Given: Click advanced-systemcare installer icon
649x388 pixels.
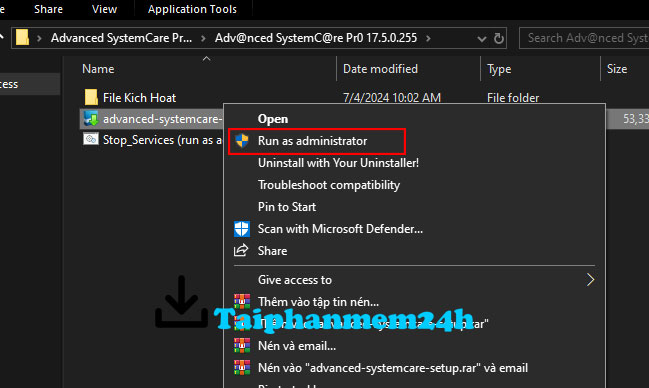Looking at the screenshot, I should tap(91, 119).
